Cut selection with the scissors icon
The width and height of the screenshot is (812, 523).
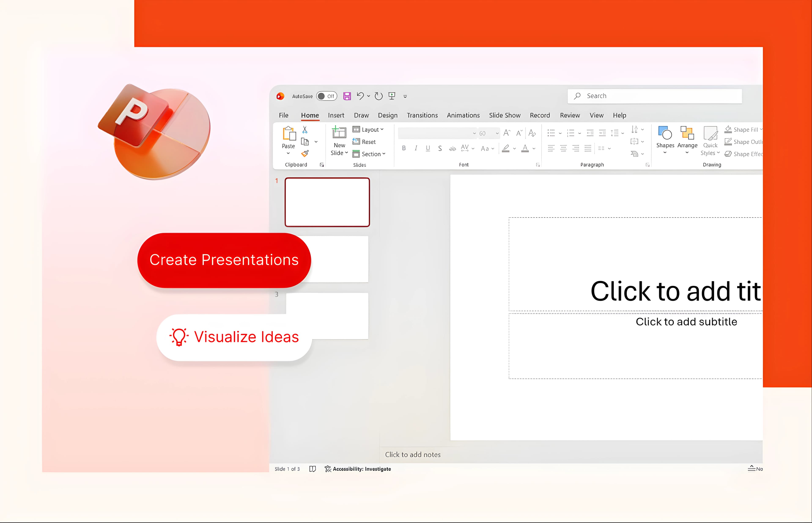pyautogui.click(x=305, y=130)
